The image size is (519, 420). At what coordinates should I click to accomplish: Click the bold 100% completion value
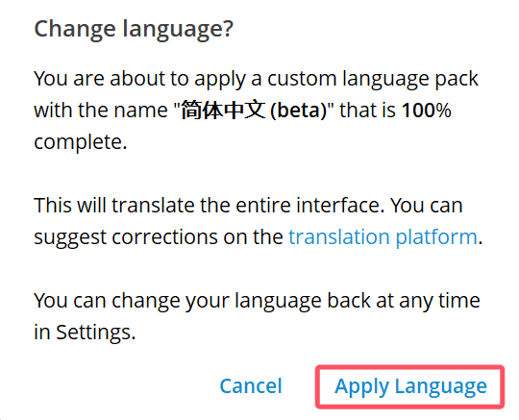[427, 110]
